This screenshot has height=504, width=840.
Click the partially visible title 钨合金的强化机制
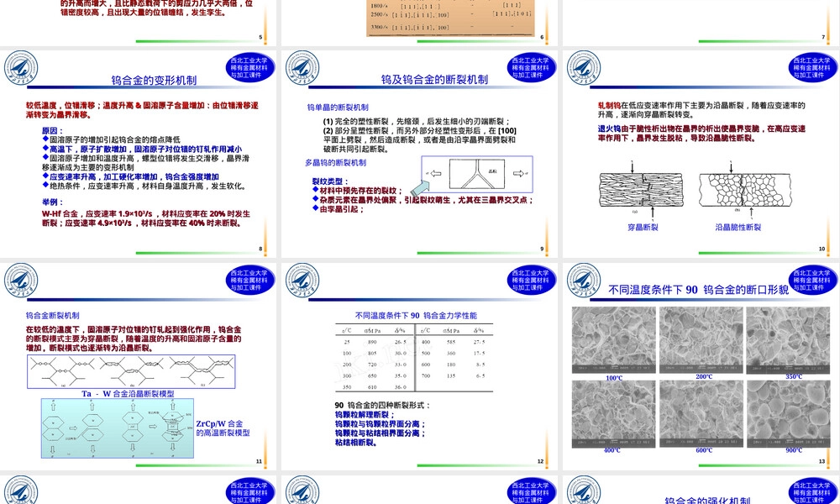coord(707,501)
